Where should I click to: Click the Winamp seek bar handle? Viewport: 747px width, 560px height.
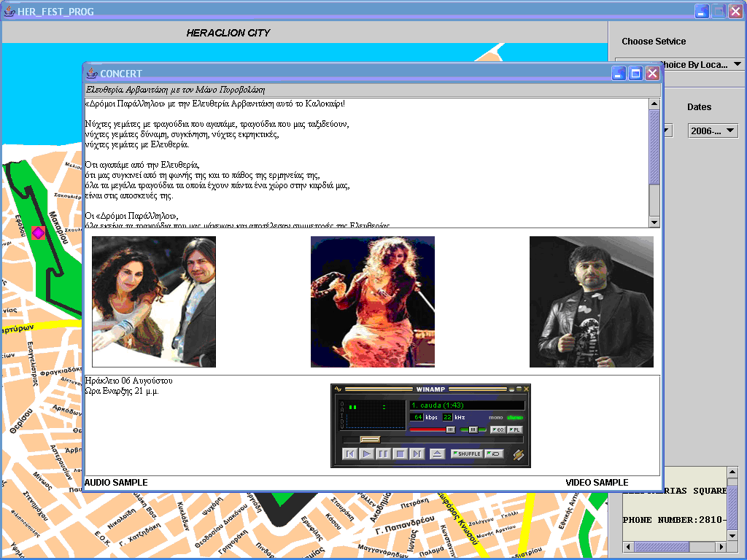tap(370, 440)
